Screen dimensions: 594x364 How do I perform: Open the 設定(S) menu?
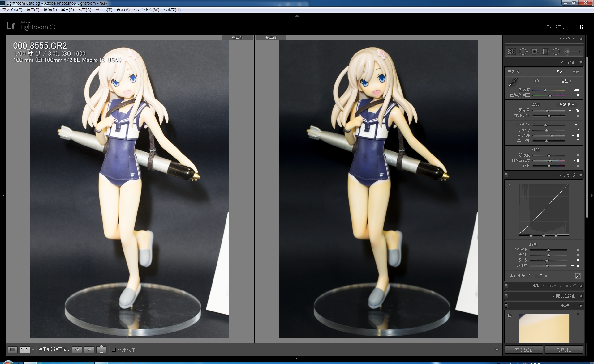coord(84,10)
